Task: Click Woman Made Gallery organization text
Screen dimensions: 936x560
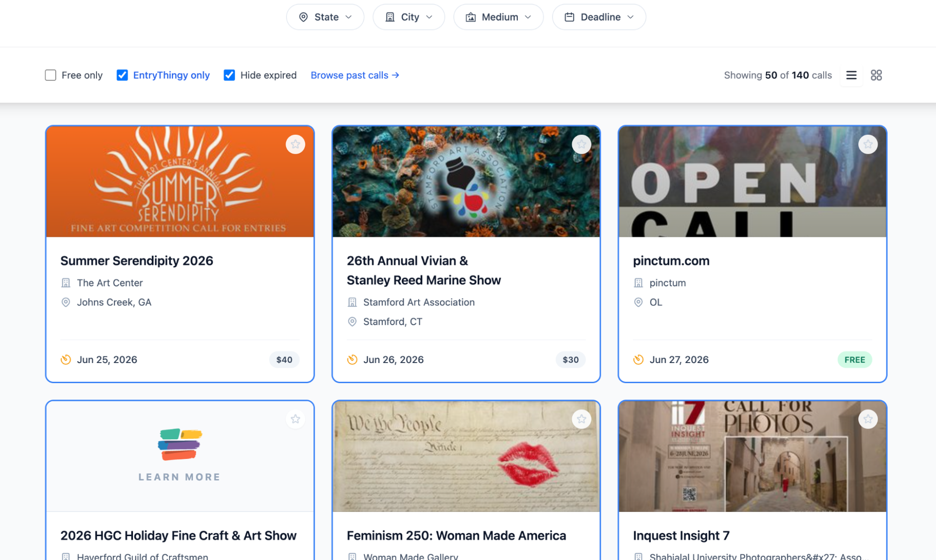Action: [x=411, y=556]
